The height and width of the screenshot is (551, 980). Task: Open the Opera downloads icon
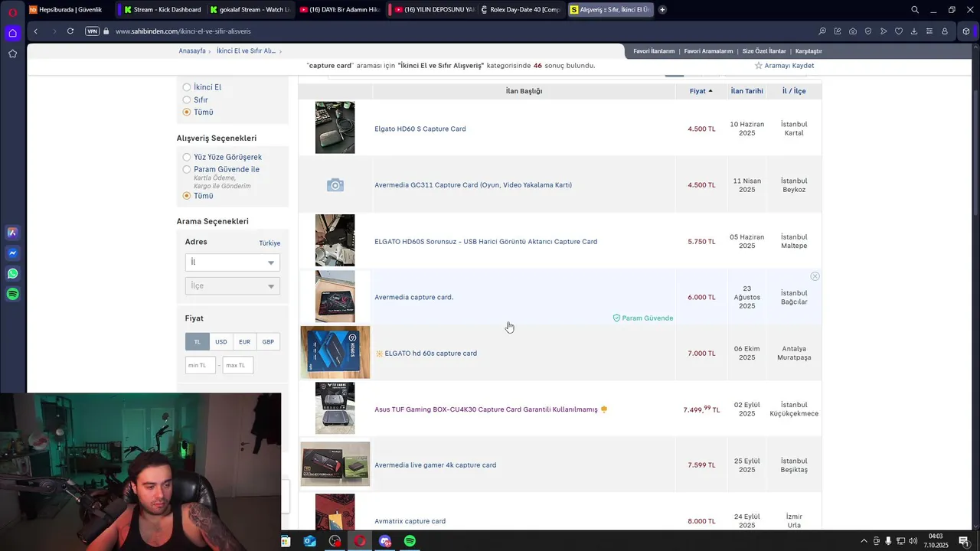pos(914,31)
